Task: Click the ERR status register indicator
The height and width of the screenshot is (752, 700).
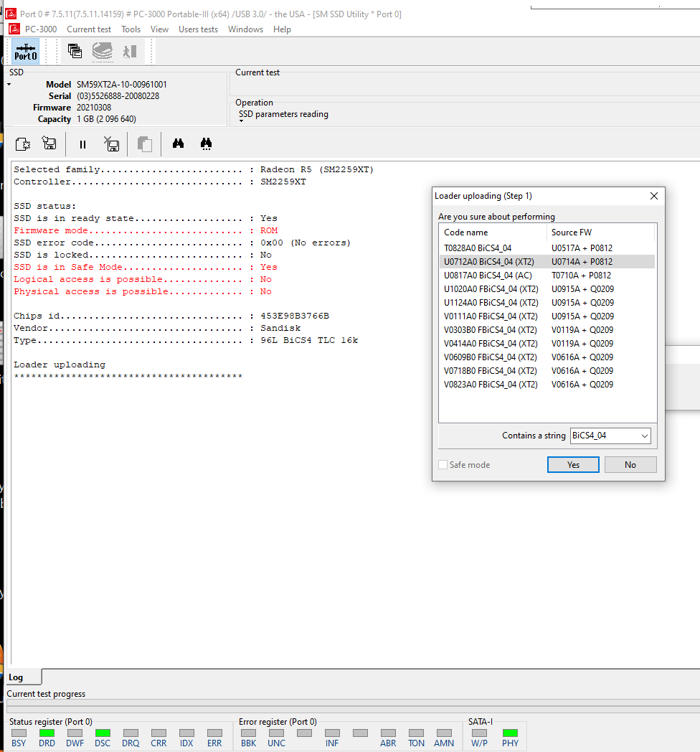Action: tap(214, 733)
